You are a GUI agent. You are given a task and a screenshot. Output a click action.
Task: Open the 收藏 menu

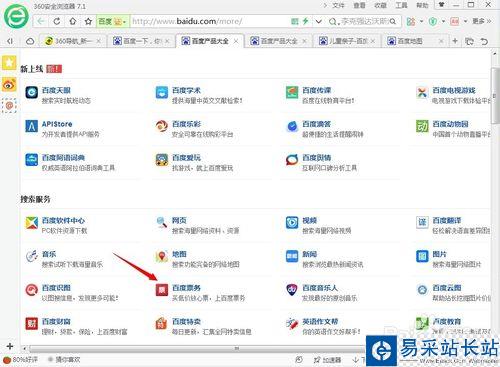pyautogui.click(x=380, y=6)
